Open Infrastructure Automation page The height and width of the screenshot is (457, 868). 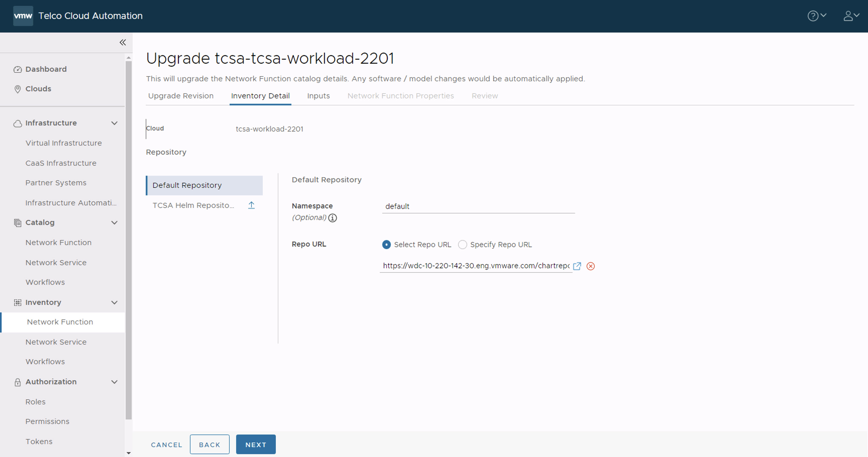(71, 203)
